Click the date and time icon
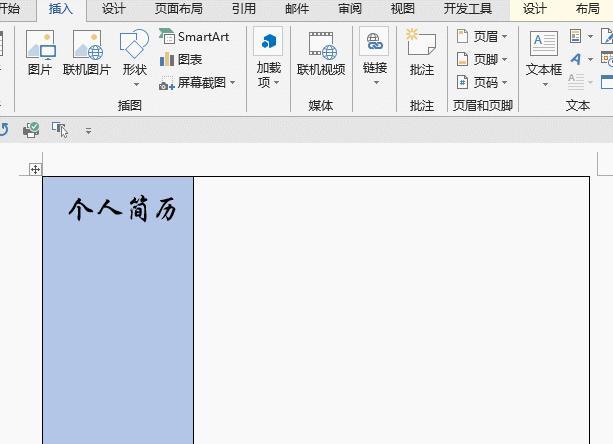The width and height of the screenshot is (613, 444). point(607,59)
